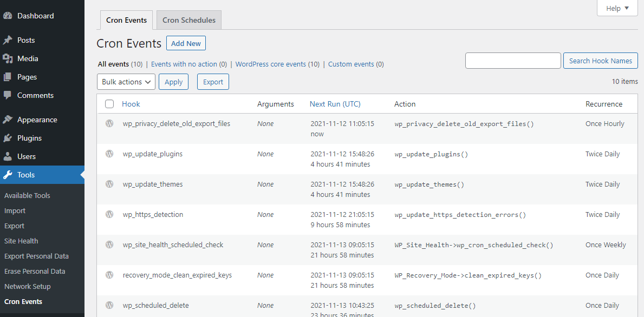The image size is (644, 317).
Task: Click the wp_https_detection hook name
Action: (x=153, y=214)
